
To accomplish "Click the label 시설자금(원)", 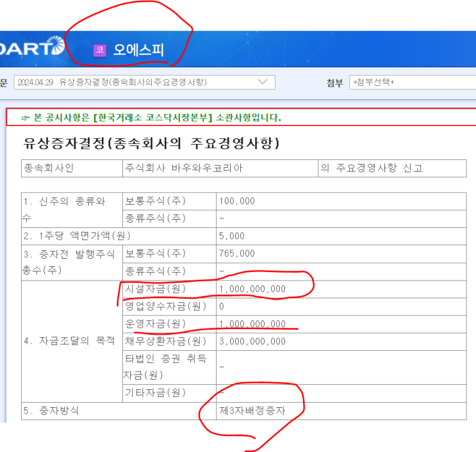I will (155, 289).
